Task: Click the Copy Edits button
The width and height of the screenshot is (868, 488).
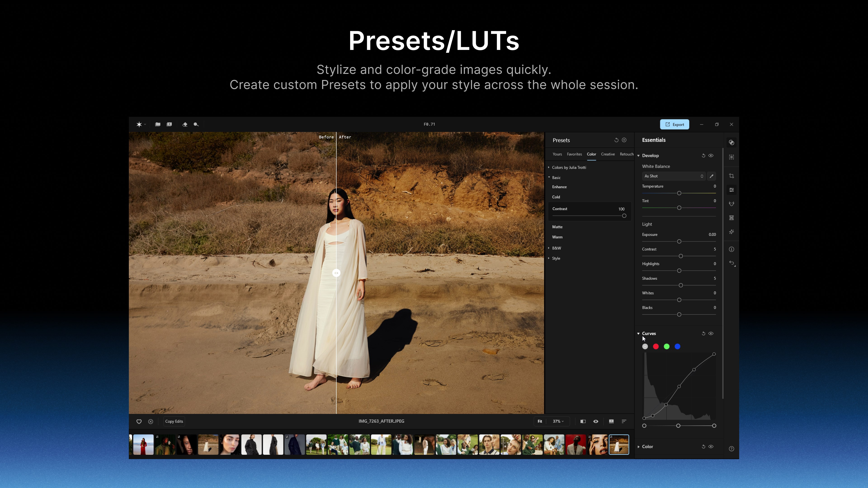Action: (x=174, y=421)
